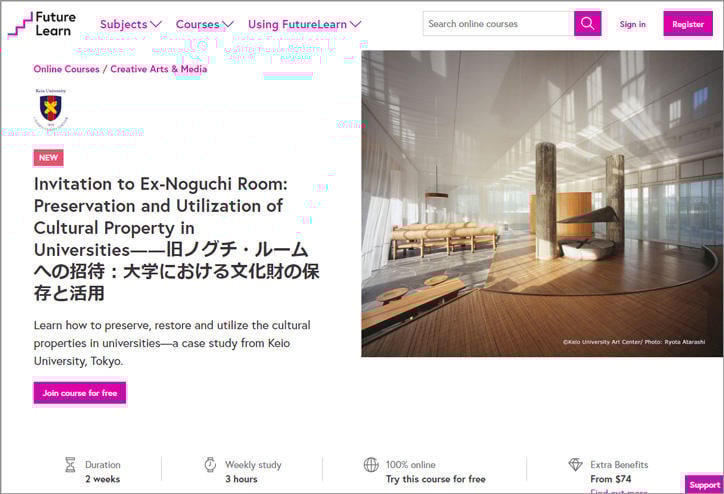Expand the Subjects dropdown menu

[131, 24]
